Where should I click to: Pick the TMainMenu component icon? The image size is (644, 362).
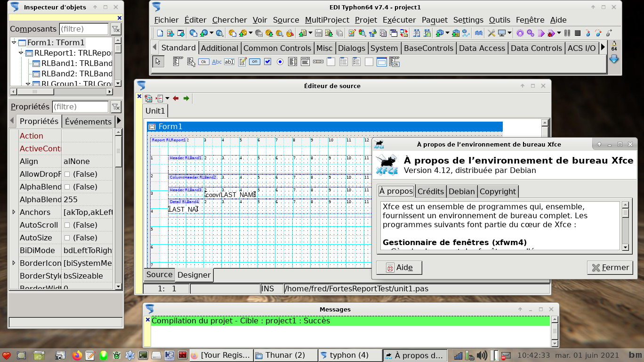coord(177,61)
